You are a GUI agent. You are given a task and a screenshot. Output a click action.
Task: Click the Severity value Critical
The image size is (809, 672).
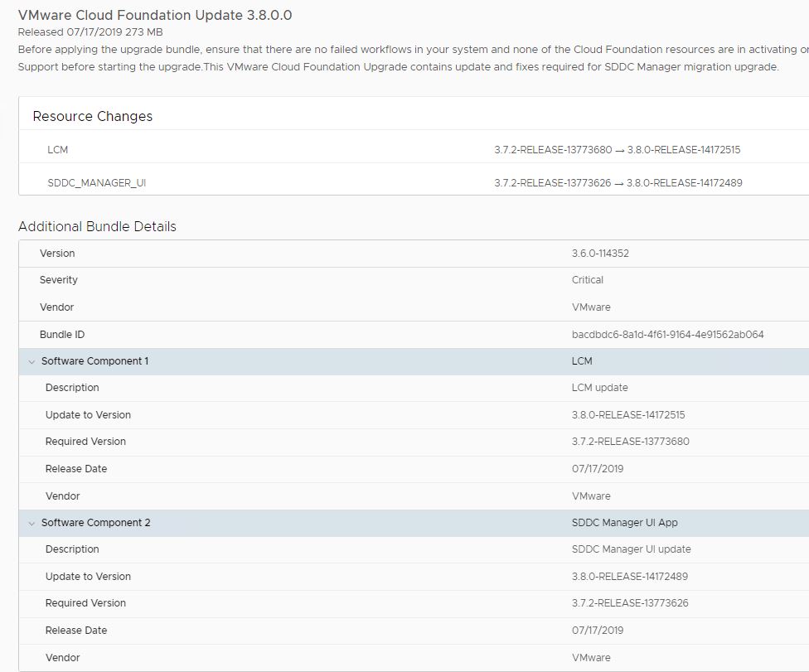588,280
